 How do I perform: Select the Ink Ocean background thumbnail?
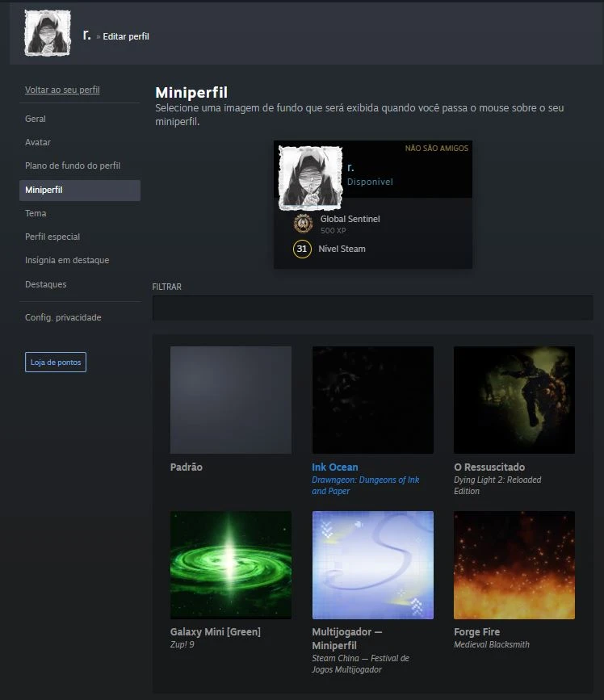[372, 400]
